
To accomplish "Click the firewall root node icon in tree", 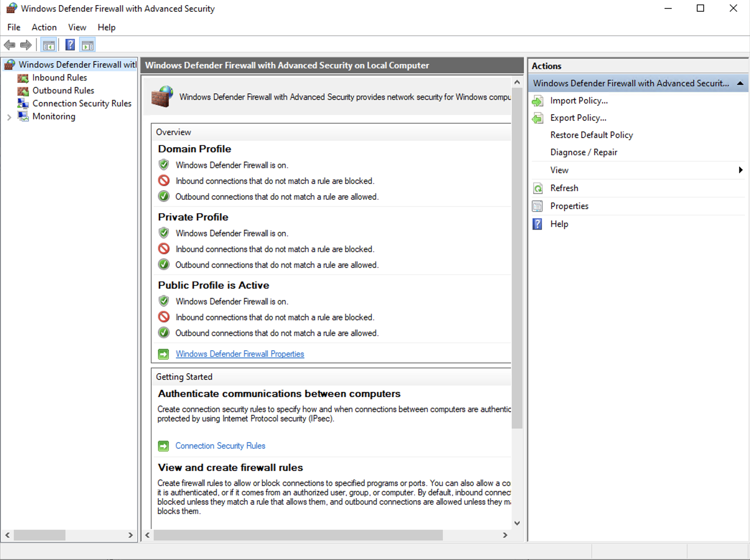I will (x=10, y=65).
